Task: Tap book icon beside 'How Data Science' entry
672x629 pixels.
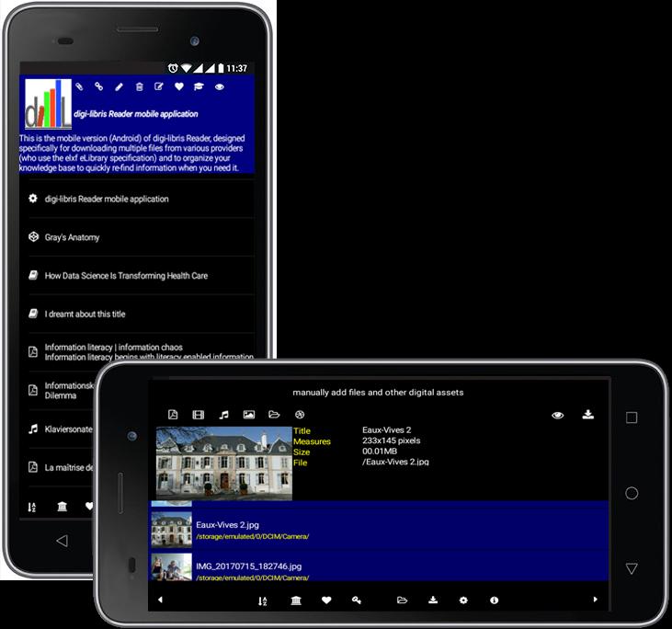Action: click(33, 275)
